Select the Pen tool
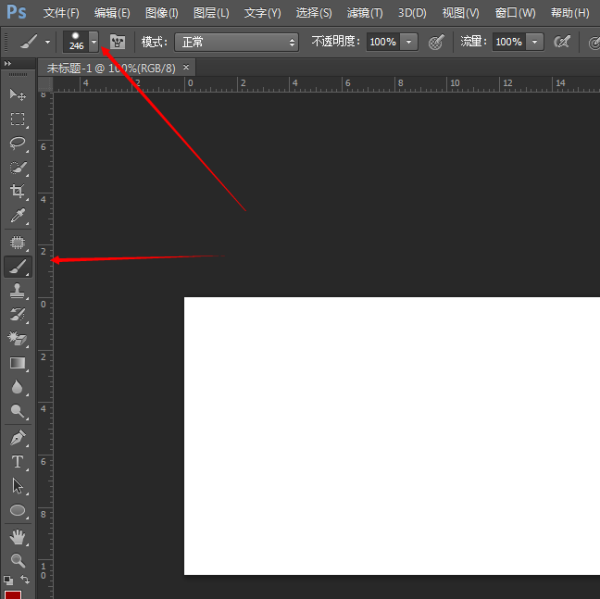Image resolution: width=600 pixels, height=599 pixels. tap(18, 438)
